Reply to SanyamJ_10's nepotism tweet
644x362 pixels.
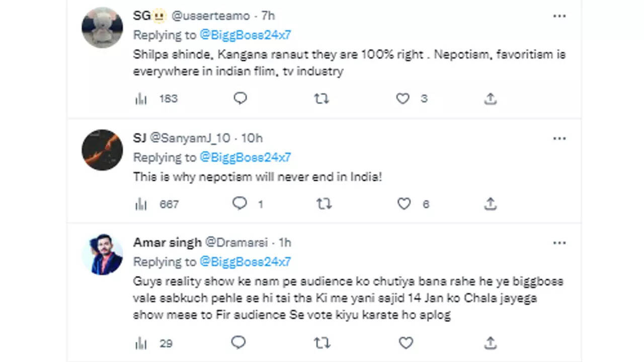tap(240, 204)
